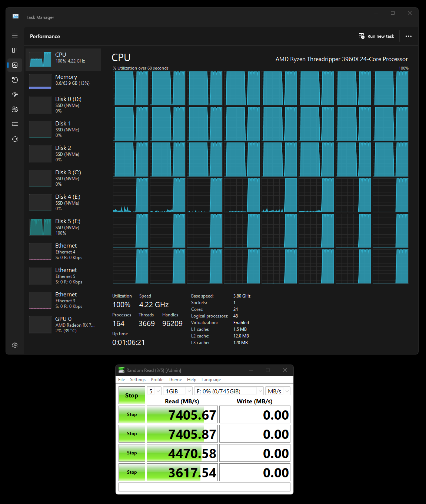Click the Processes count 164
This screenshot has width=426, height=504.
pyautogui.click(x=119, y=323)
